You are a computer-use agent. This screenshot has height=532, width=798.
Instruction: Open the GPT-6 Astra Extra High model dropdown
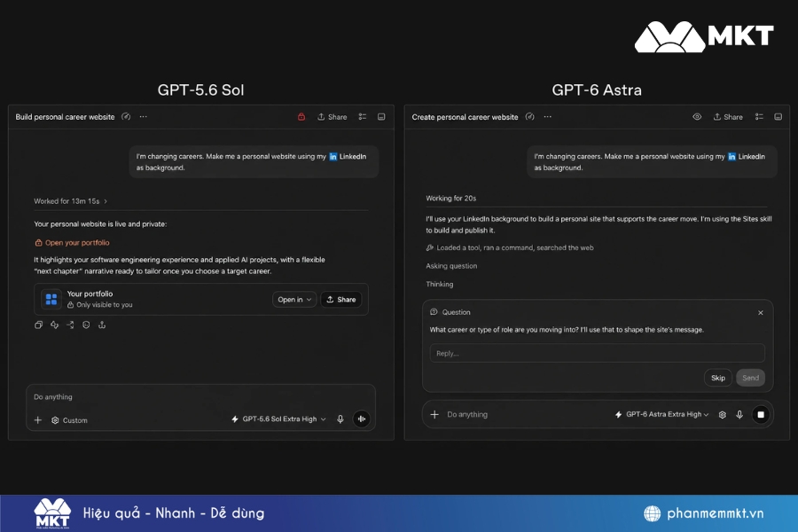click(x=661, y=414)
